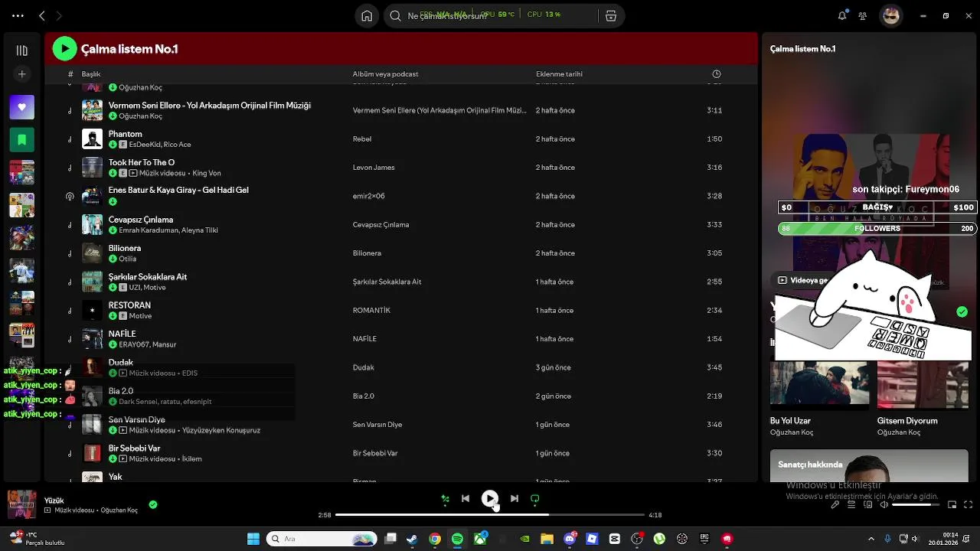Skip to the next track
This screenshot has width=980, height=551.
[x=514, y=498]
